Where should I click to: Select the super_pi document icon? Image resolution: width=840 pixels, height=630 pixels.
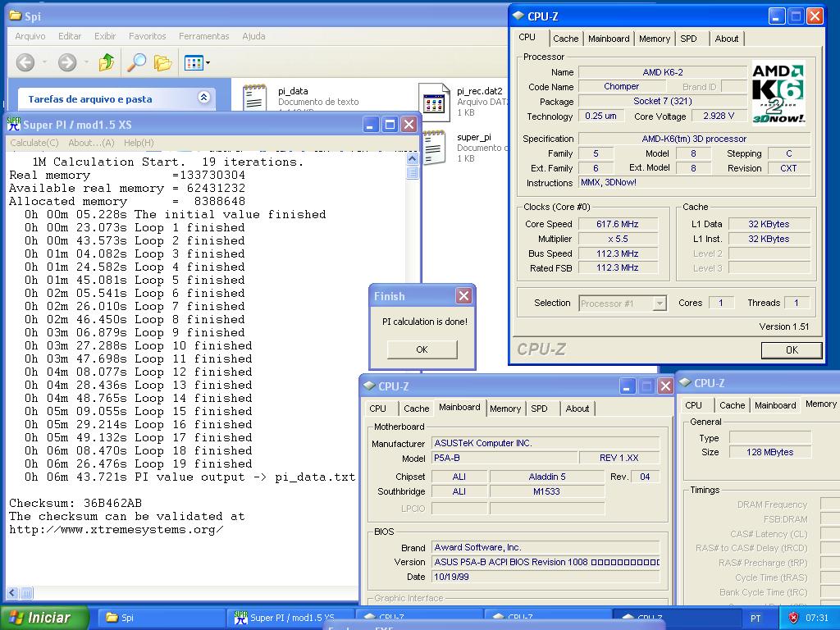coord(435,148)
